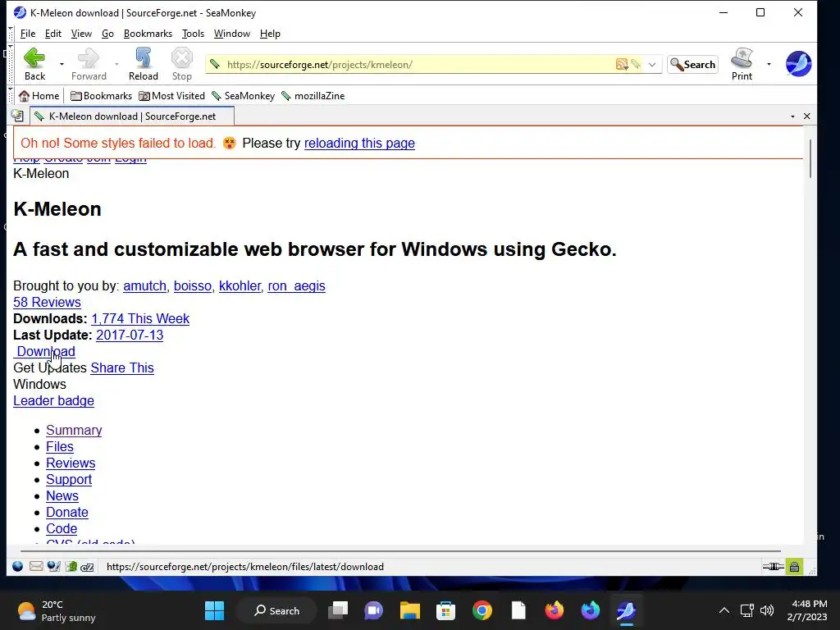Screen dimensions: 840x630
Task: Click the Share This link
Action: [x=122, y=368]
